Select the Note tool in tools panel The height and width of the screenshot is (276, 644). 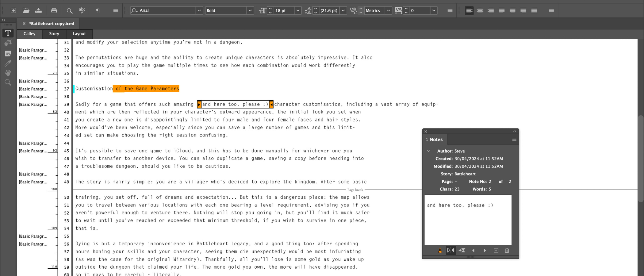click(x=8, y=53)
